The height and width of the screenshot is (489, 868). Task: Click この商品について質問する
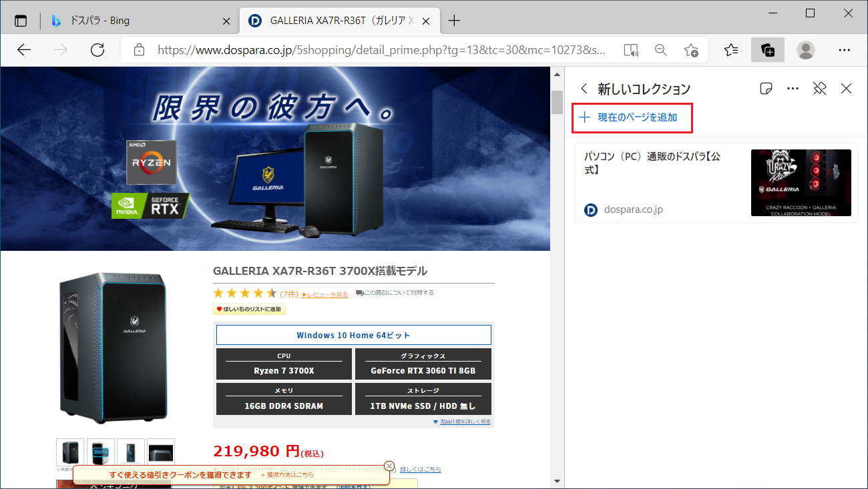[x=395, y=293]
